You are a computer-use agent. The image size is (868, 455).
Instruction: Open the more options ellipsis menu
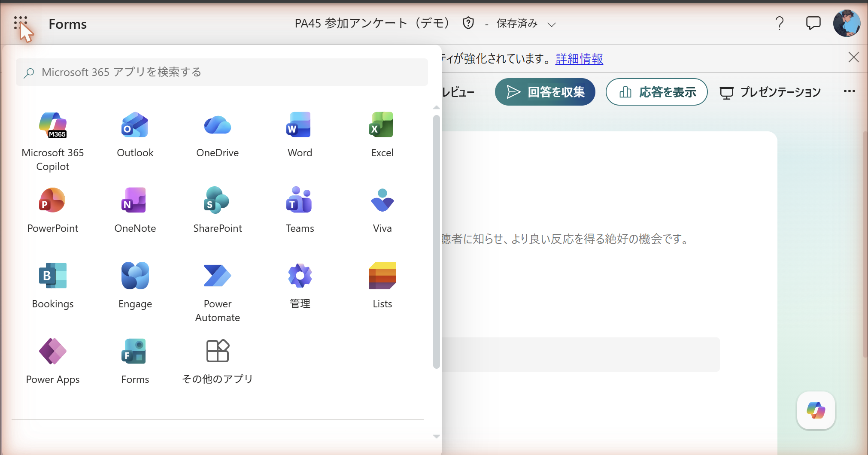849,91
